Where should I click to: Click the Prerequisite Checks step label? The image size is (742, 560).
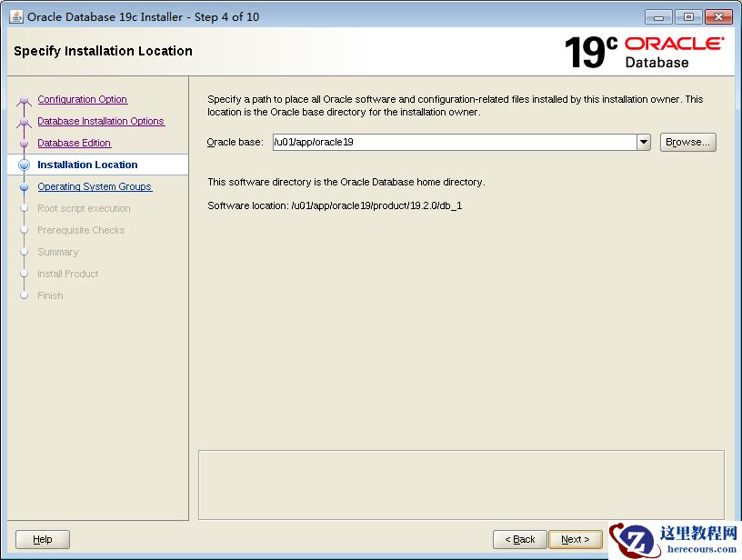pos(81,230)
